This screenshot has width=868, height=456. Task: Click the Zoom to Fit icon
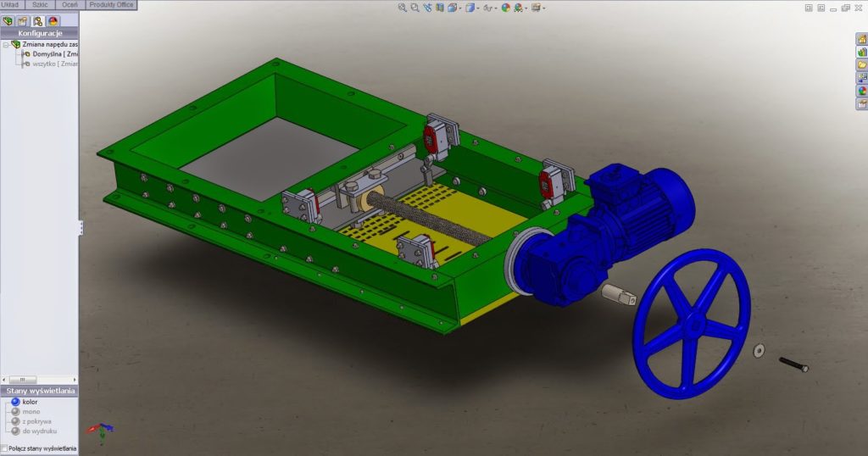click(x=403, y=8)
